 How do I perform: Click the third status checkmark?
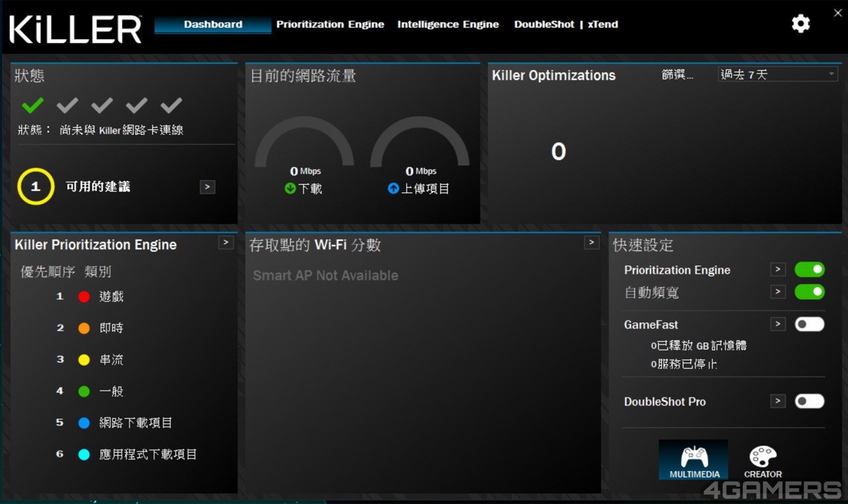click(102, 105)
